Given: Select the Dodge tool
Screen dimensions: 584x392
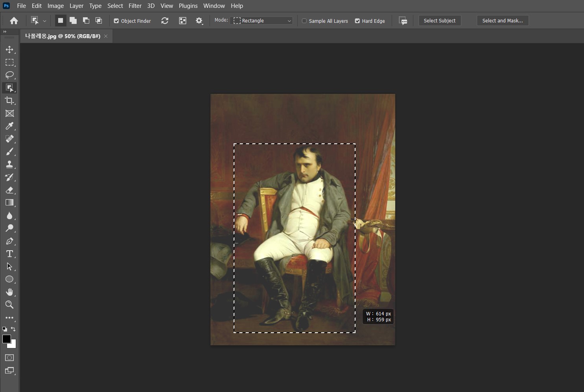Looking at the screenshot, I should click(9, 228).
